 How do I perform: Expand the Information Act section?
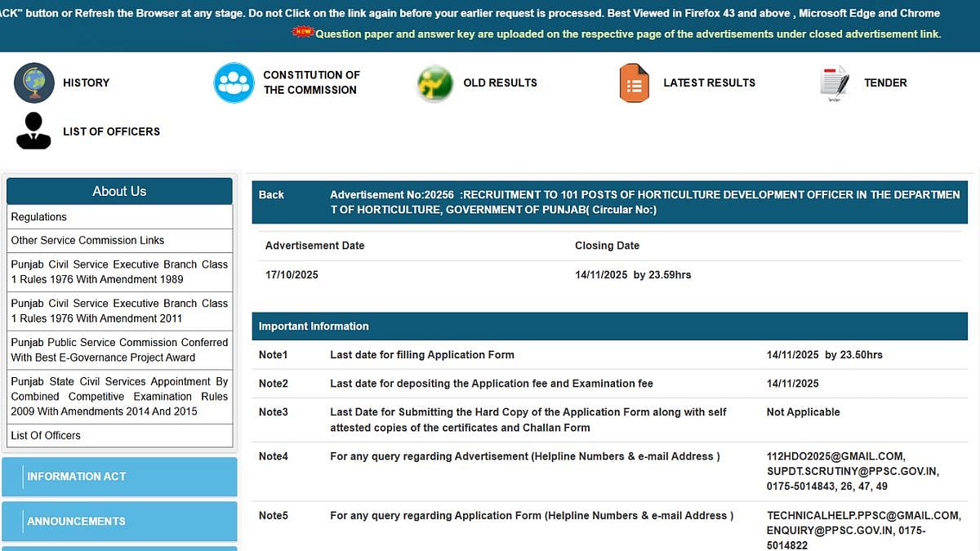point(119,477)
